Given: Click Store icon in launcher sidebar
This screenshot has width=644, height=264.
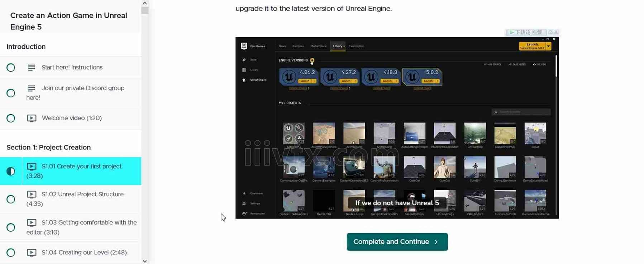Looking at the screenshot, I should pos(244,60).
